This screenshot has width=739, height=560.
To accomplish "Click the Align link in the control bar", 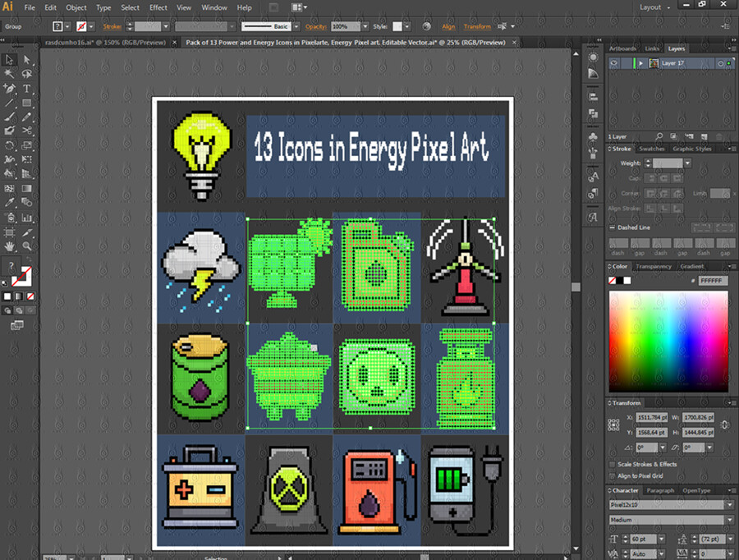I will [448, 27].
